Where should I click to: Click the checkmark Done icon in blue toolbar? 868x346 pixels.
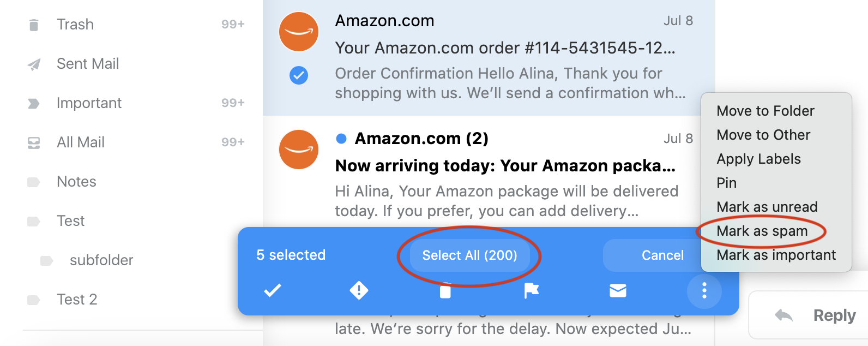[273, 290]
